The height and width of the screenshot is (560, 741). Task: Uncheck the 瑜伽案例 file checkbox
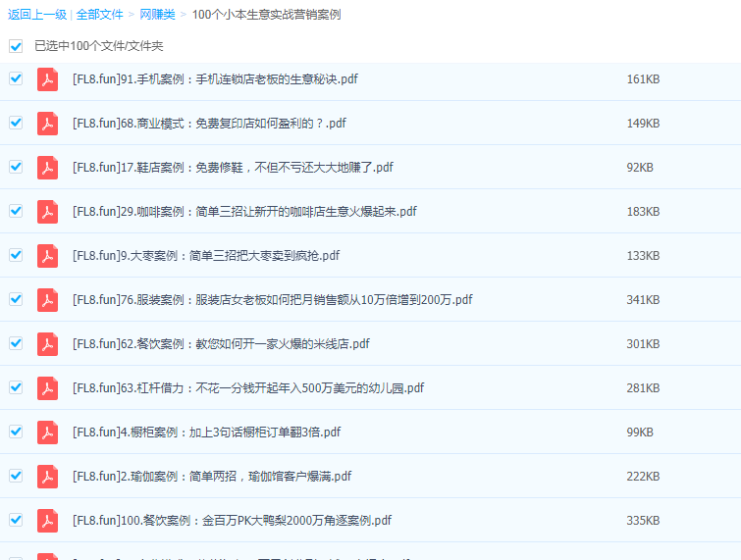tap(16, 476)
